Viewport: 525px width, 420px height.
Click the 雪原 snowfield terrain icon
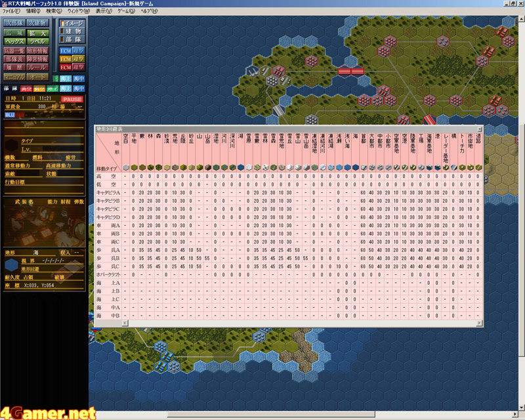[x=249, y=167]
